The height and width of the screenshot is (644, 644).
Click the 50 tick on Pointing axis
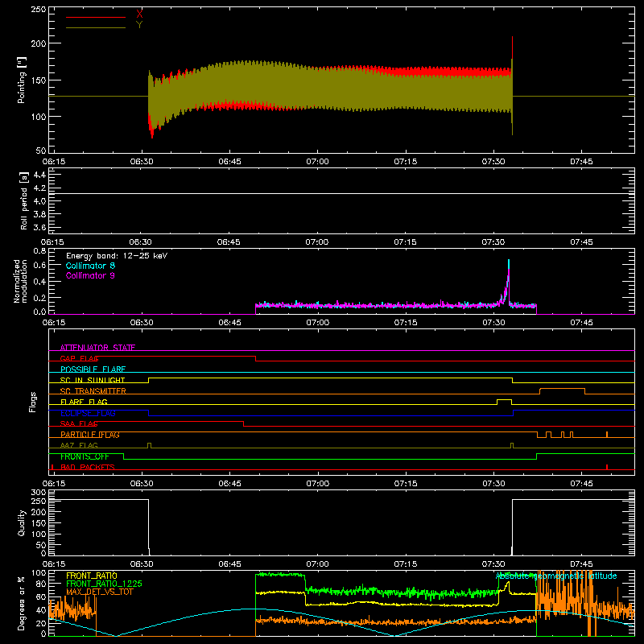click(x=41, y=151)
